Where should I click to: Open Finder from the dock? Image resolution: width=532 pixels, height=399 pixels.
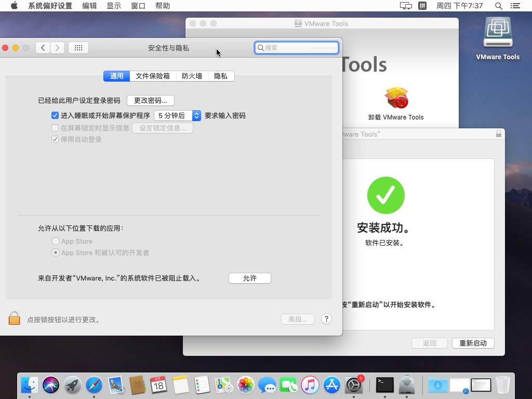pos(30,385)
